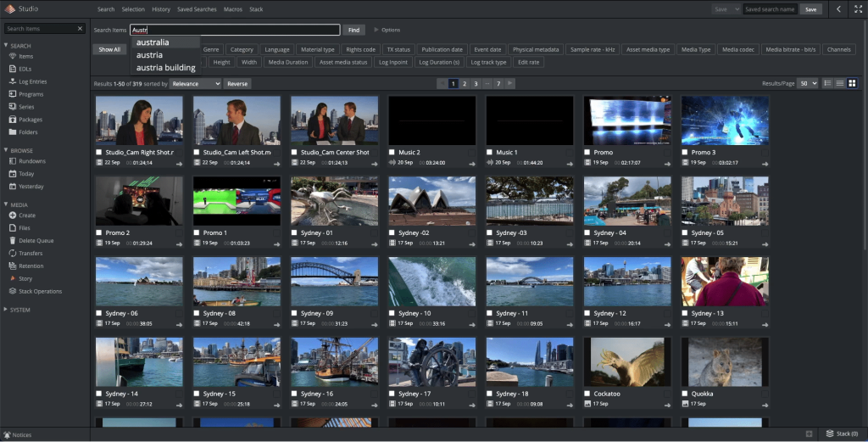Viewport: 868px width, 442px height.
Task: Enter fullscreen using the expand icon
Action: [857, 8]
